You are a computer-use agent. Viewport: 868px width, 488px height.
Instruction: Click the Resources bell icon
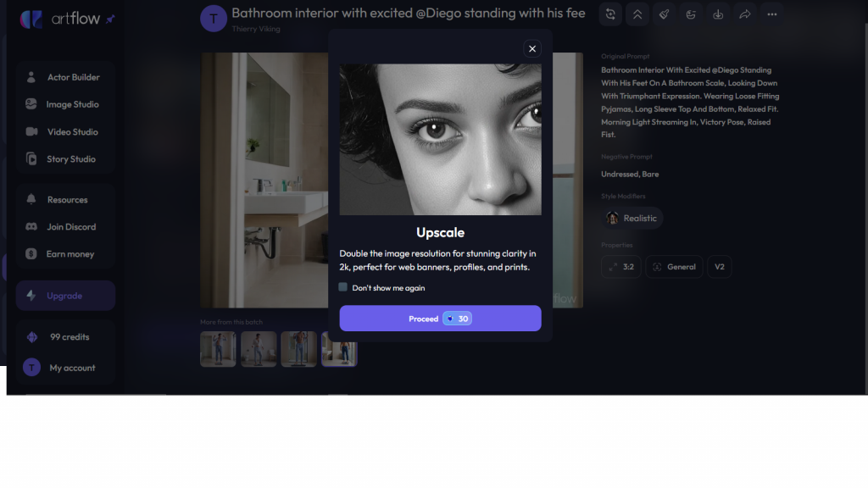(x=31, y=199)
